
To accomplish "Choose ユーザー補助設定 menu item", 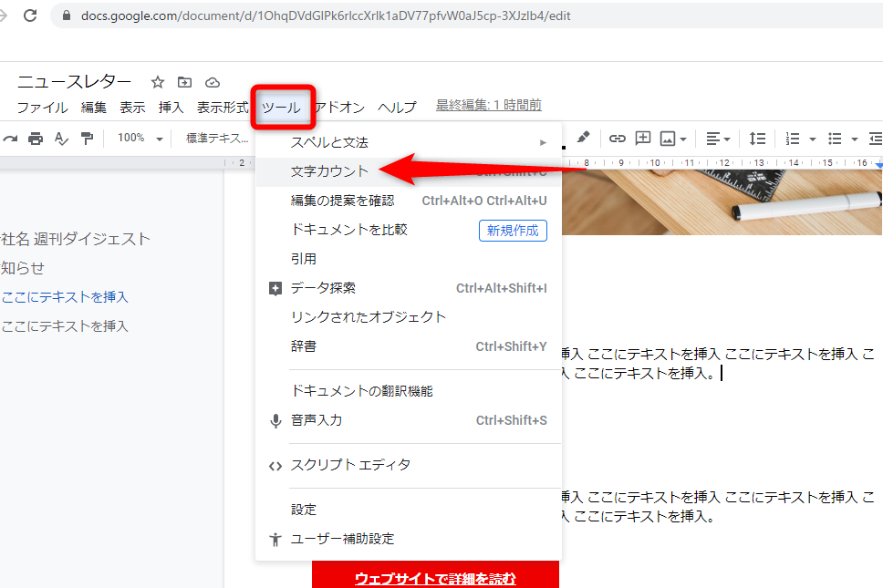I will pos(409,539).
